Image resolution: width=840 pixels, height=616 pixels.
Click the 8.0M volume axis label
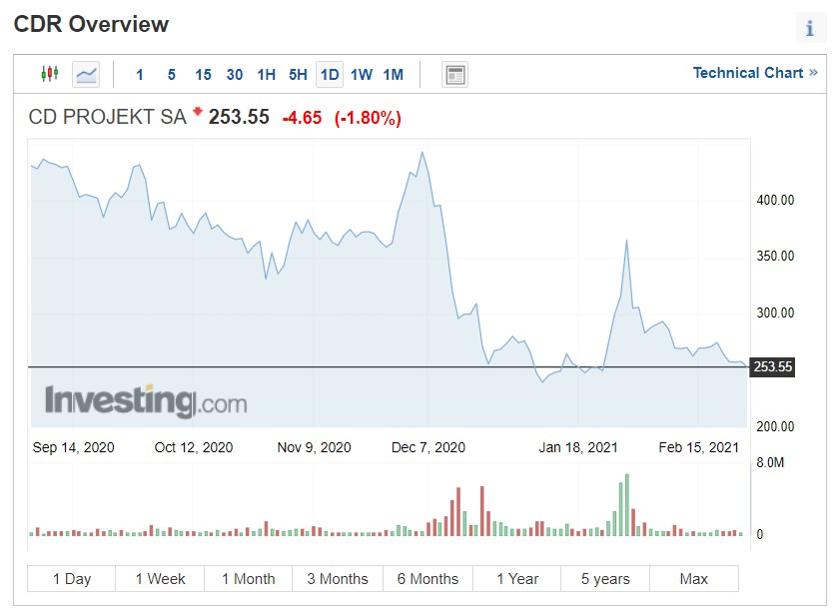tap(770, 463)
